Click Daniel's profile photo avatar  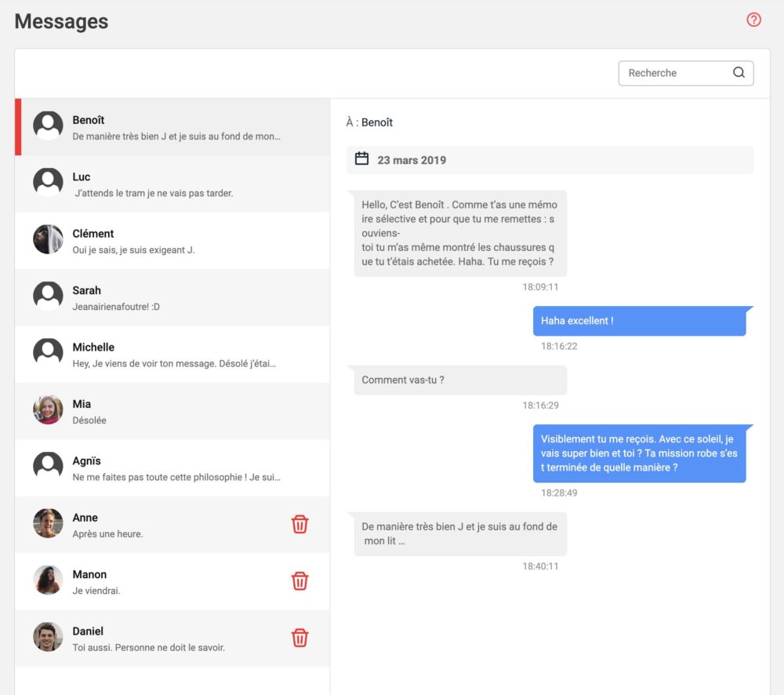[48, 637]
